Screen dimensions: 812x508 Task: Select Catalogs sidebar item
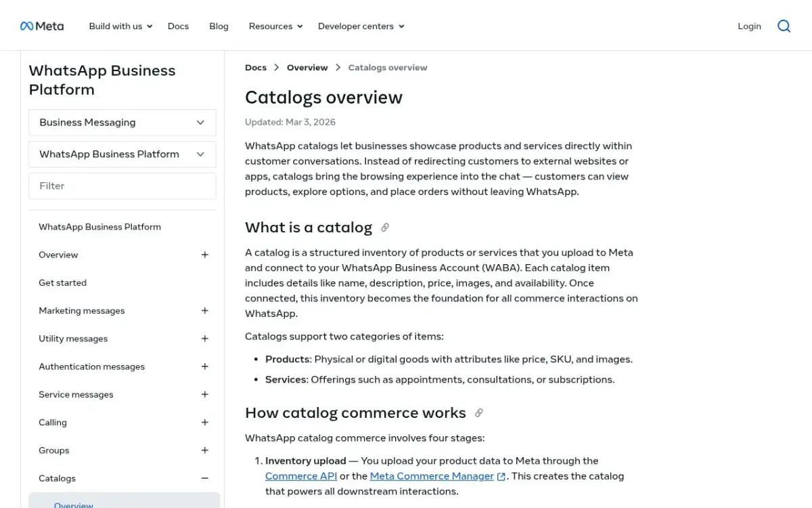57,478
